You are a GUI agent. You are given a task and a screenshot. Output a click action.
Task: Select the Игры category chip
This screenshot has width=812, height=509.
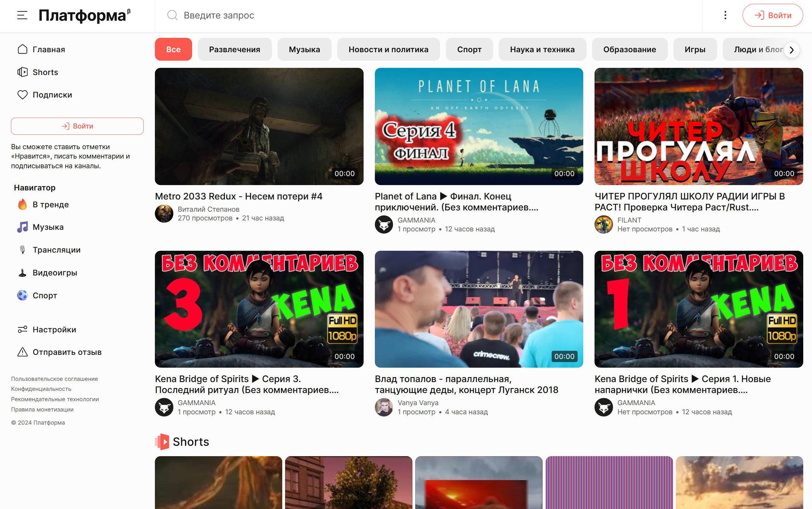point(695,49)
